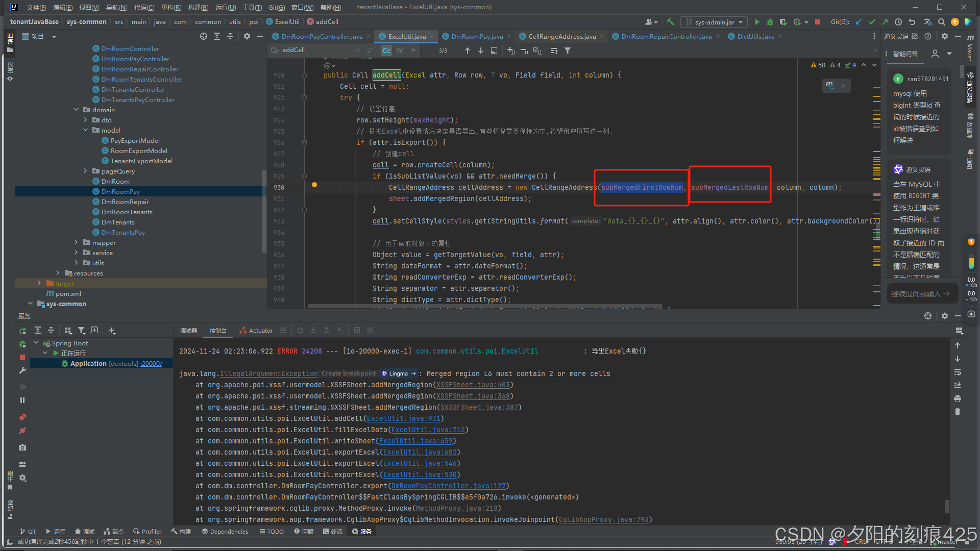The image size is (980, 551).
Task: Open Git show history clock icon
Action: coord(898,22)
